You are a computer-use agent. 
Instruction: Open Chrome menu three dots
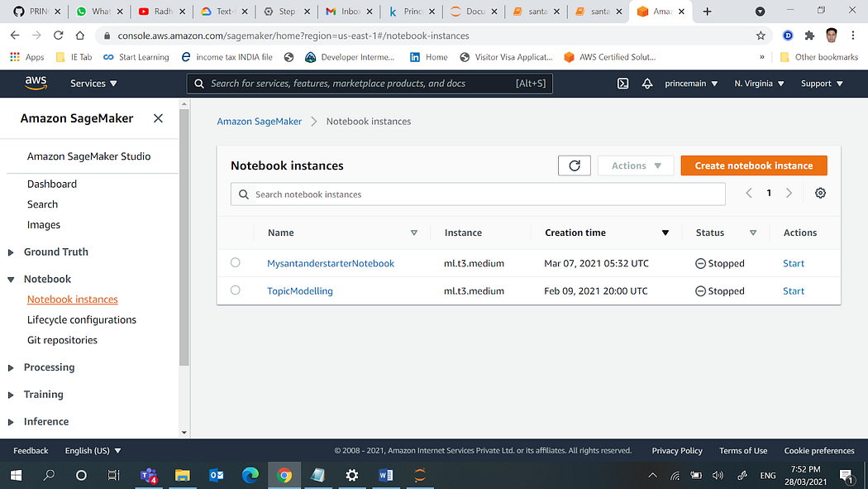click(x=853, y=36)
